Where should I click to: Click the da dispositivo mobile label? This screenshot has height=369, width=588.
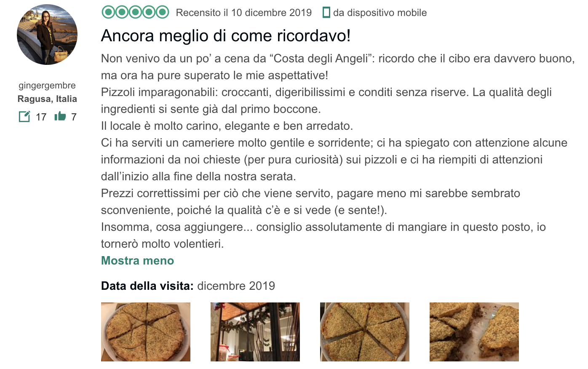coord(380,13)
